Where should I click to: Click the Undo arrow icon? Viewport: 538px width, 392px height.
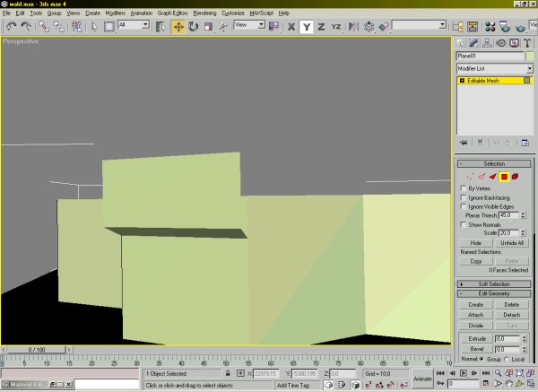(x=11, y=27)
